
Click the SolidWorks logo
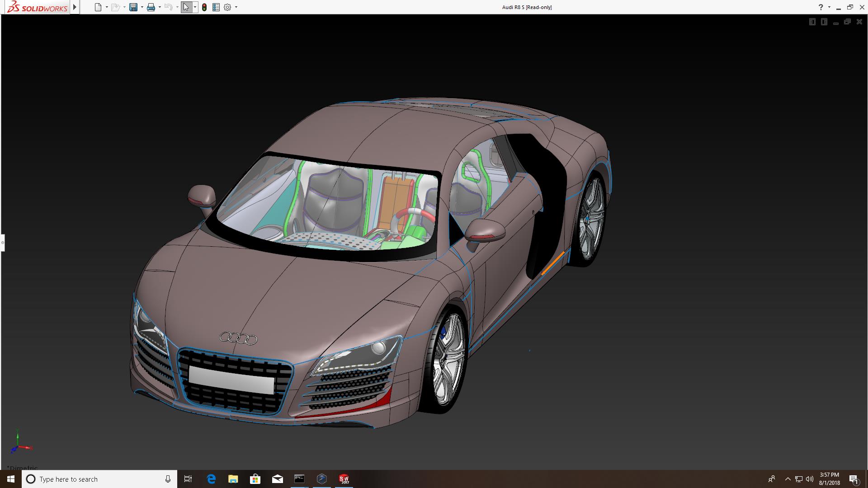(38, 7)
